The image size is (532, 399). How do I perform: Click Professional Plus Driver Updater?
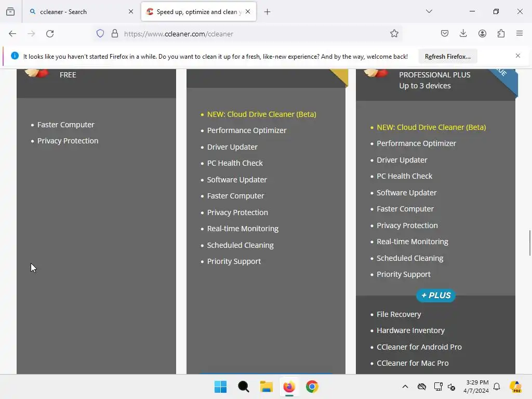click(402, 160)
